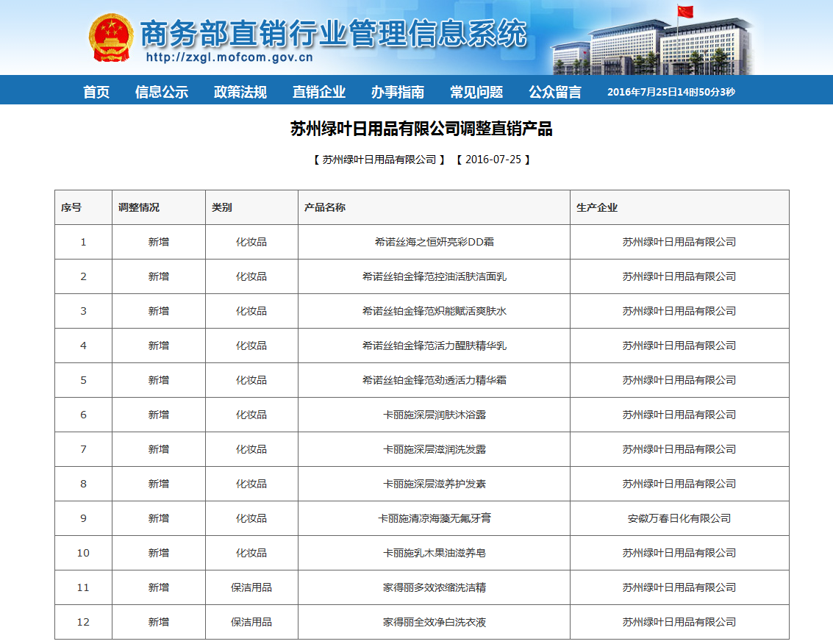
Task: Select product 卡丽施清凉海藻无氟牙膏
Action: click(434, 518)
